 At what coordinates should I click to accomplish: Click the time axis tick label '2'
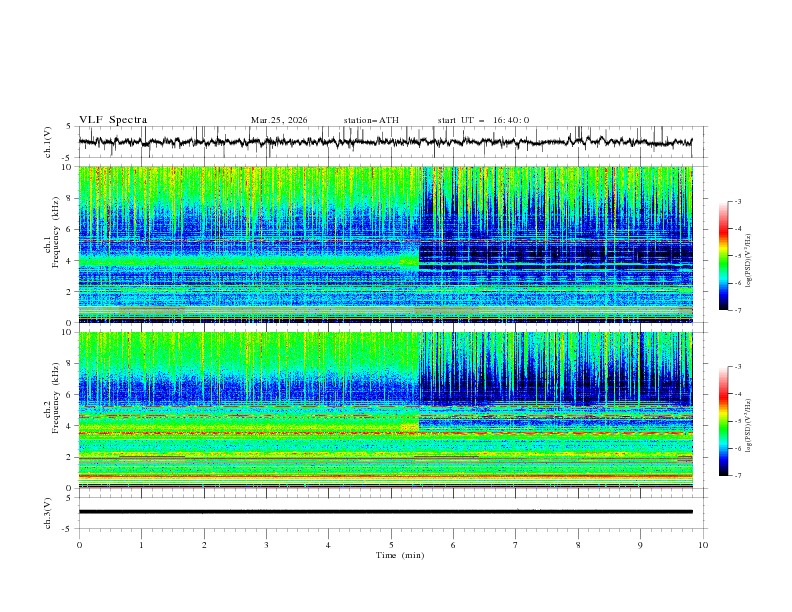(204, 545)
